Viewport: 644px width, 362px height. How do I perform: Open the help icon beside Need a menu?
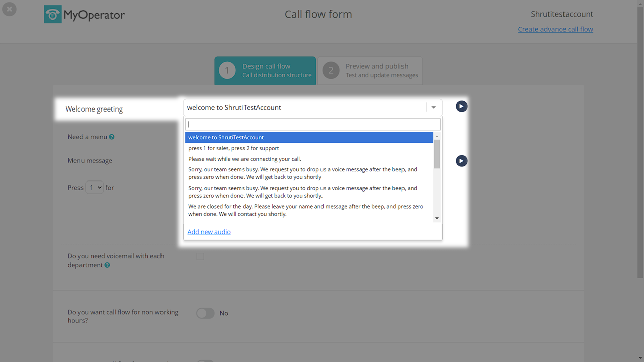tap(112, 137)
